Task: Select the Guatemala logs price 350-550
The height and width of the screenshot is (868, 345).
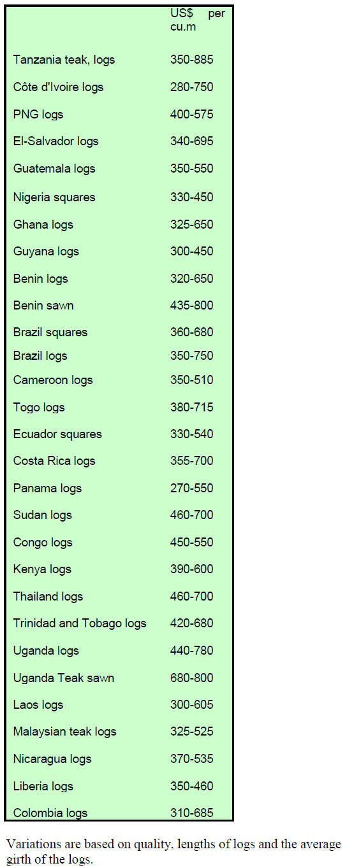Action: coord(192,169)
